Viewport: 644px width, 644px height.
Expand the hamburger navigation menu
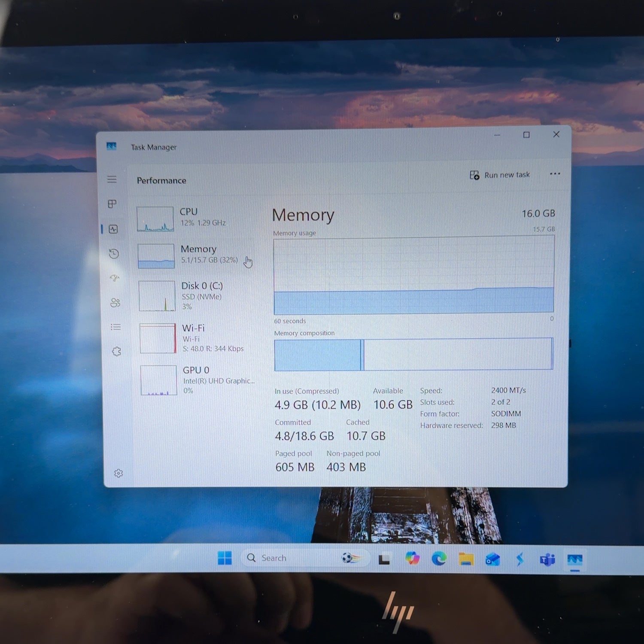point(112,179)
